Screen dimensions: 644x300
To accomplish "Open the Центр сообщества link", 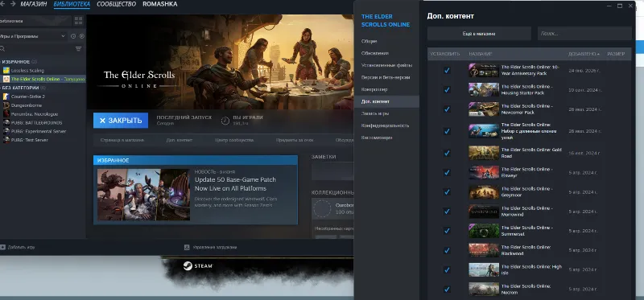I will pos(234,141).
